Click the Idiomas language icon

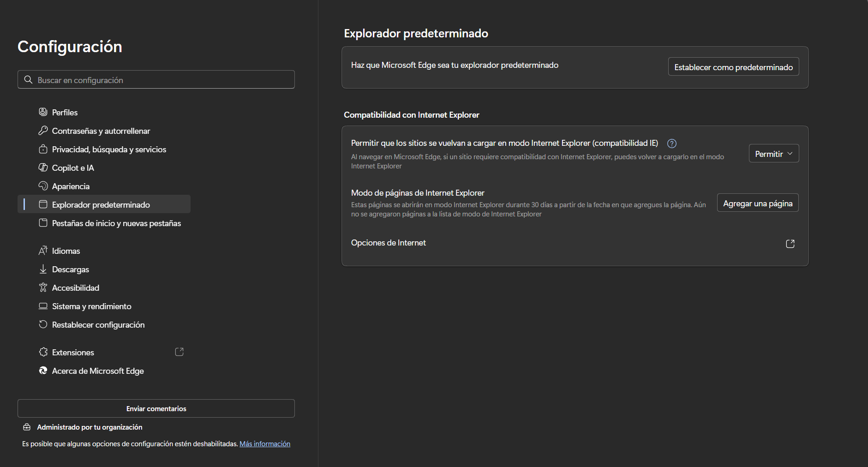pyautogui.click(x=43, y=251)
